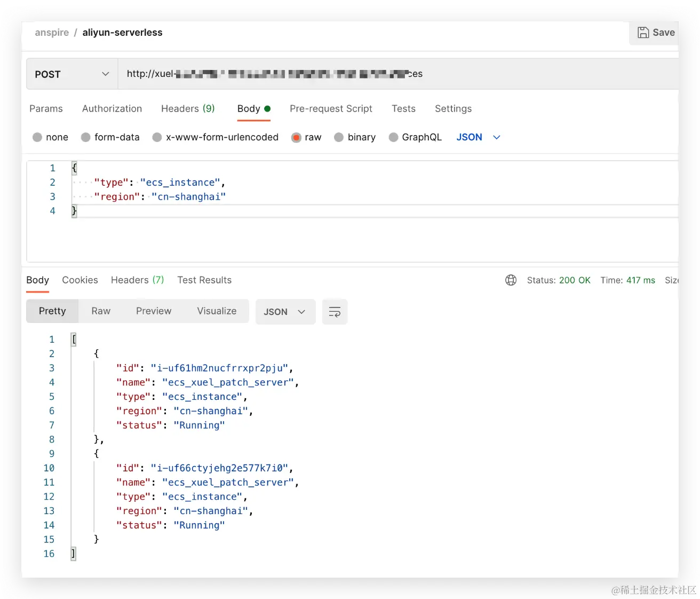
Task: Click response line number 16
Action: click(x=49, y=554)
